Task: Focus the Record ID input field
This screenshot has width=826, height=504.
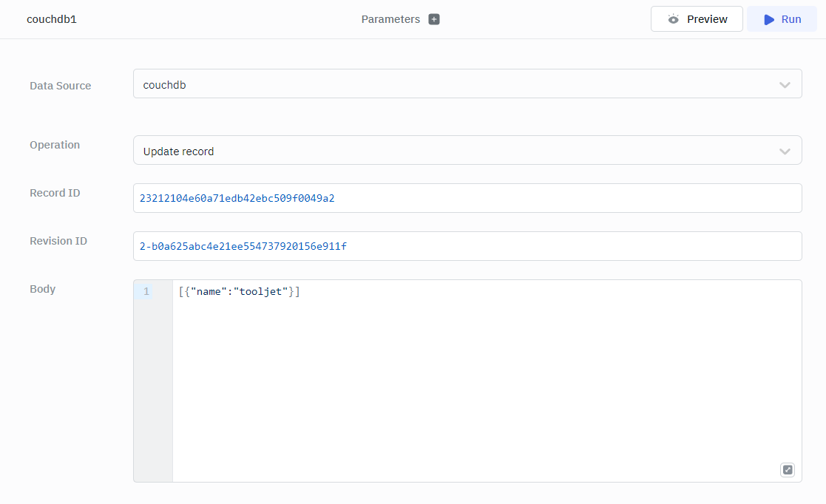Action: coord(467,198)
